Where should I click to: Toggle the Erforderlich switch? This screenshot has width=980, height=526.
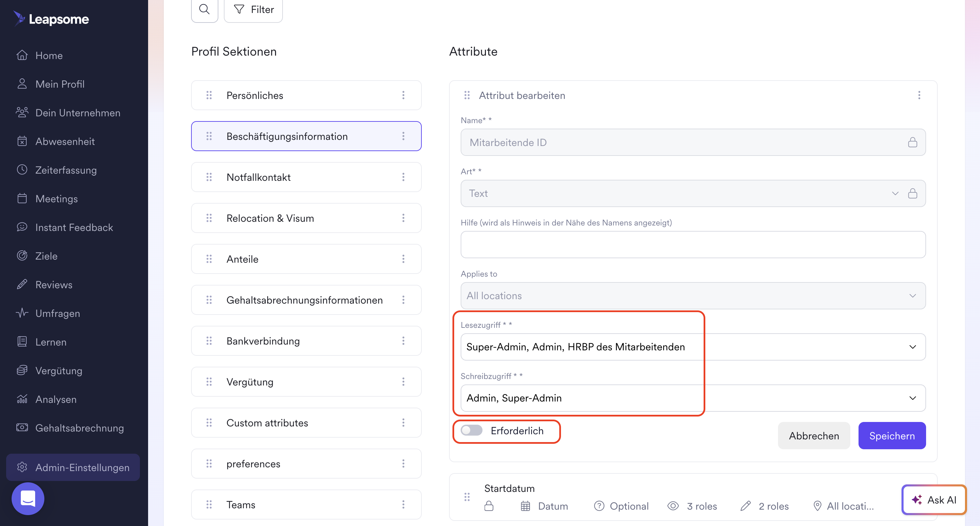(x=471, y=430)
